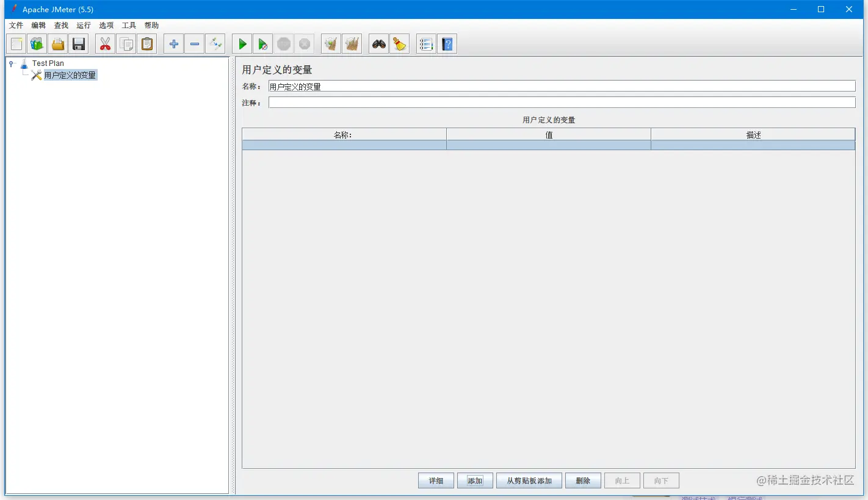Clear all results with double broom icon
This screenshot has width=868, height=500.
[x=352, y=44]
